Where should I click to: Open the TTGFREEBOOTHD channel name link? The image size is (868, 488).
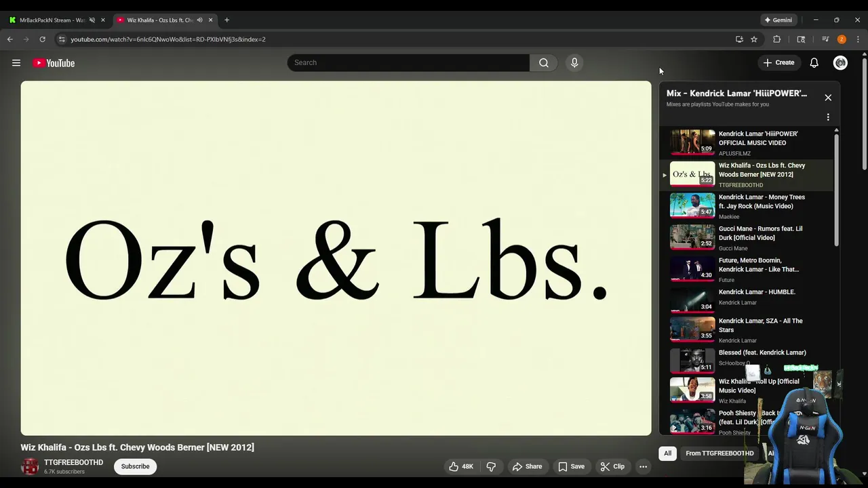click(73, 462)
